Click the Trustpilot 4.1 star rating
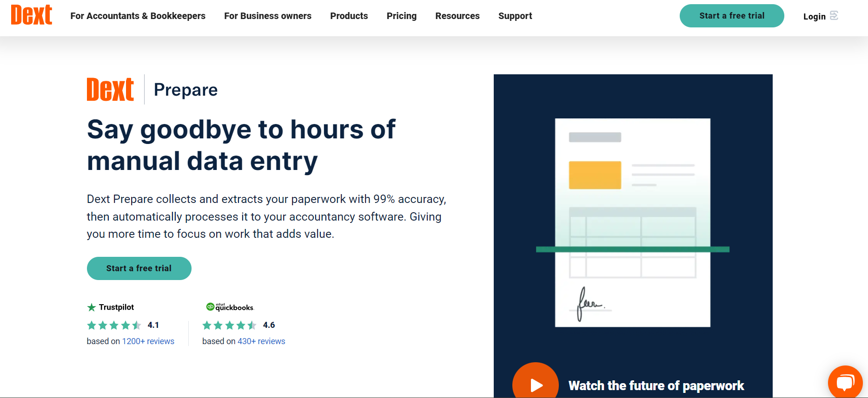The width and height of the screenshot is (868, 398). (x=114, y=325)
